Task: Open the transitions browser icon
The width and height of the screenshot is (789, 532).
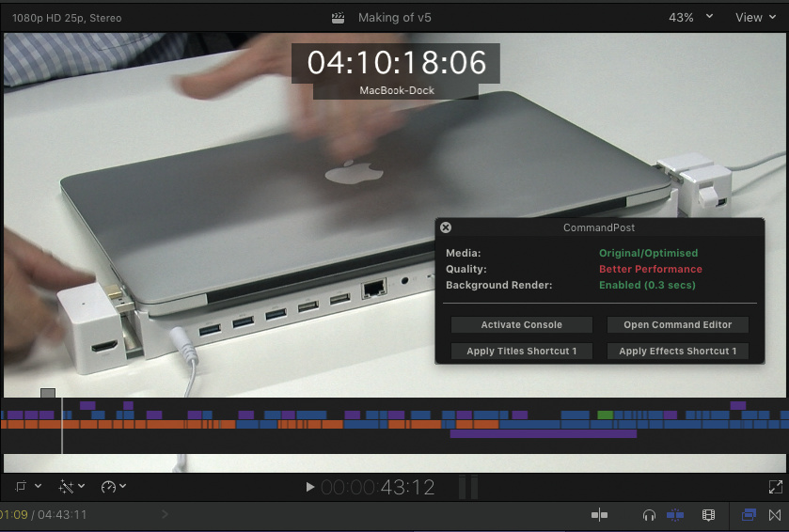Action: (775, 515)
